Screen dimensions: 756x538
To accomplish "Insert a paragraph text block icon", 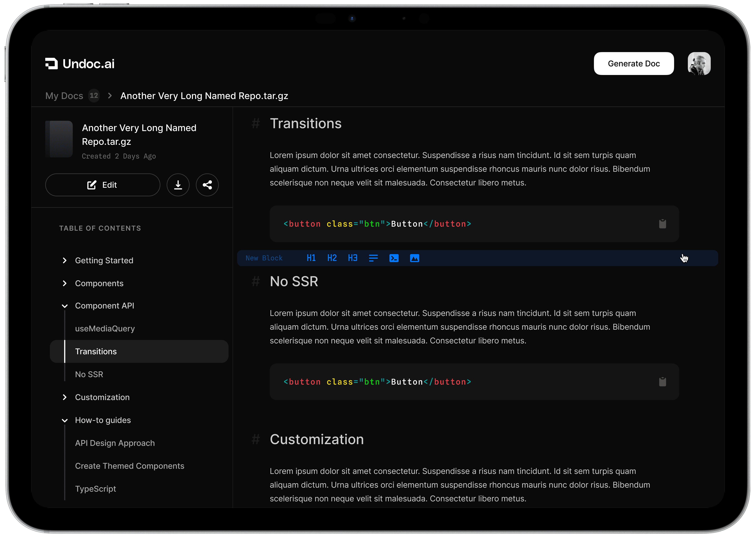I will coord(373,258).
